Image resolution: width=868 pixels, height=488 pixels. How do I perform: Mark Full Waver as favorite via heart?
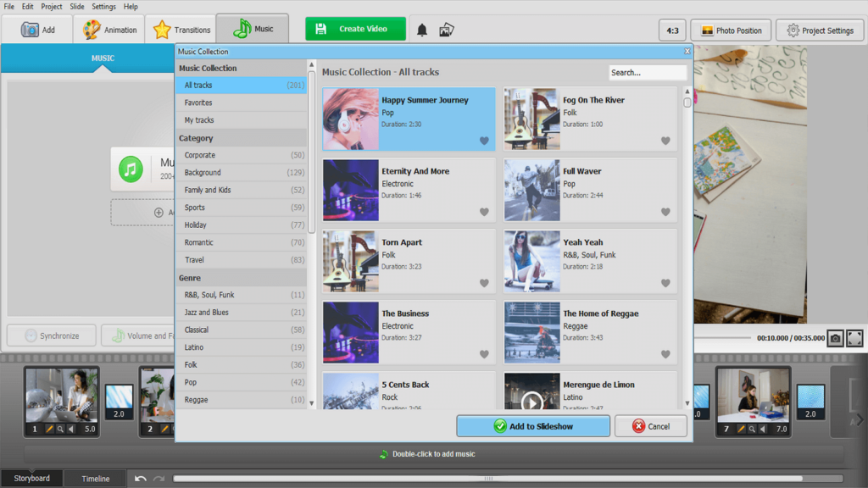(665, 212)
